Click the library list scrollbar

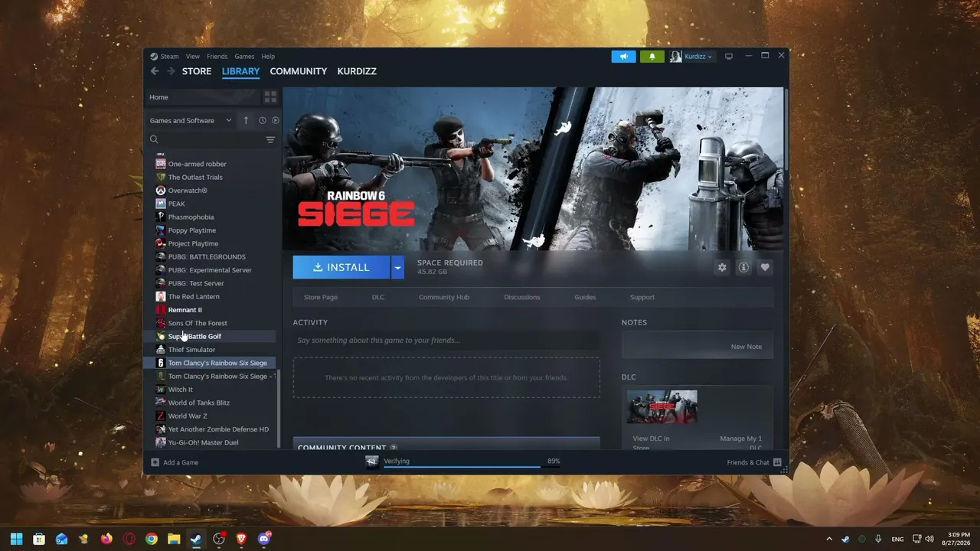tap(279, 410)
